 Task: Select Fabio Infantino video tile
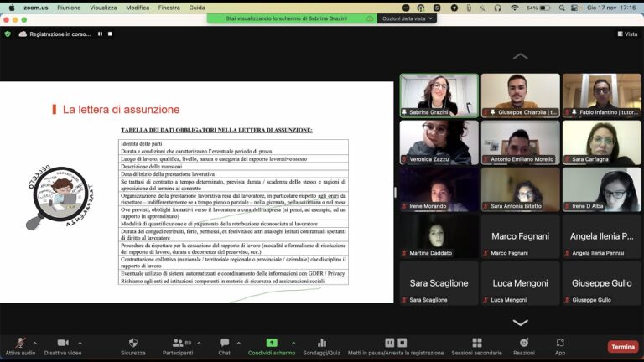[x=602, y=96]
